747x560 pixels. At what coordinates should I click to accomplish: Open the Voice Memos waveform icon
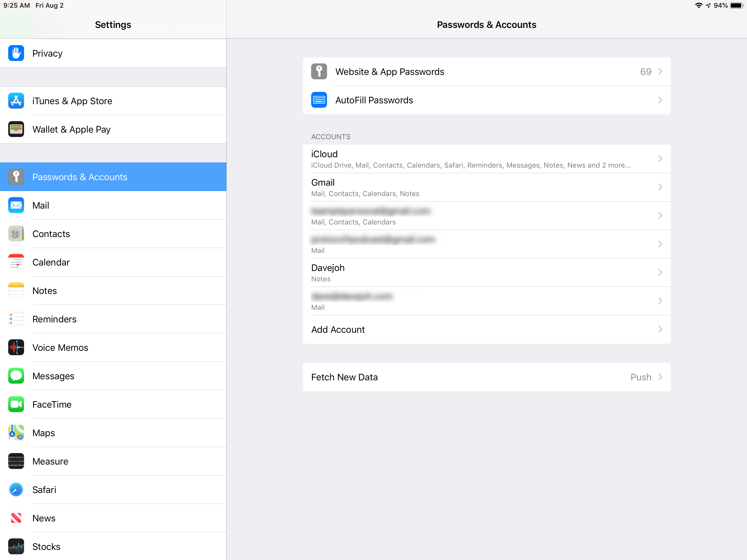16,347
